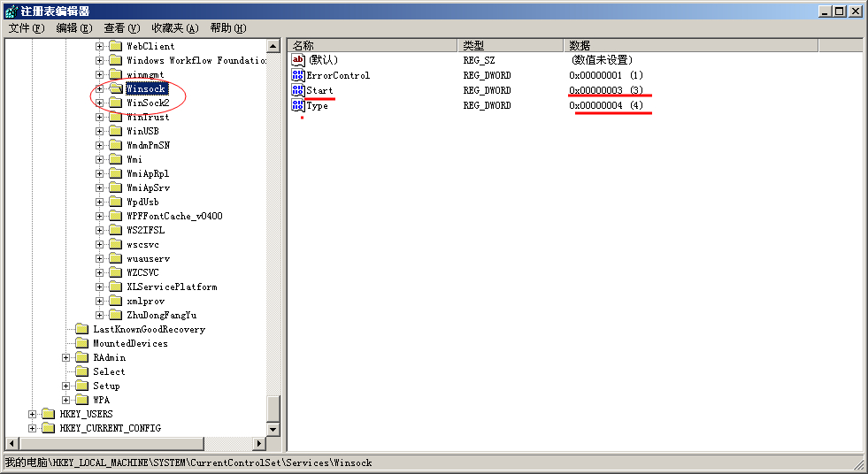
Task: Sort by the 名称 column header
Action: click(x=373, y=46)
